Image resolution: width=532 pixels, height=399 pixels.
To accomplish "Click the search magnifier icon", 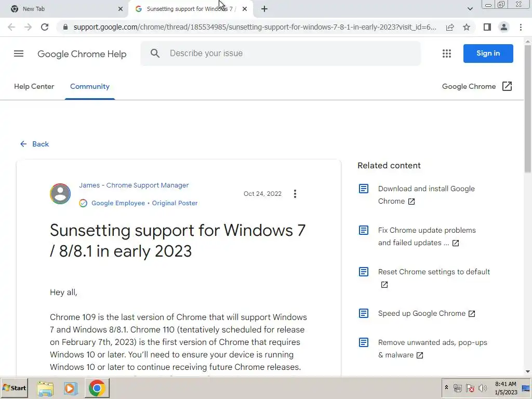I will 155,54.
